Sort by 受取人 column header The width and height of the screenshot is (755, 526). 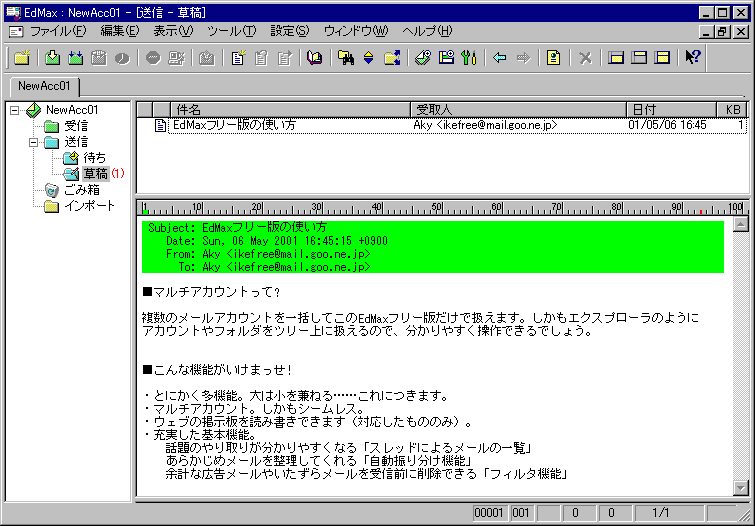coord(518,110)
